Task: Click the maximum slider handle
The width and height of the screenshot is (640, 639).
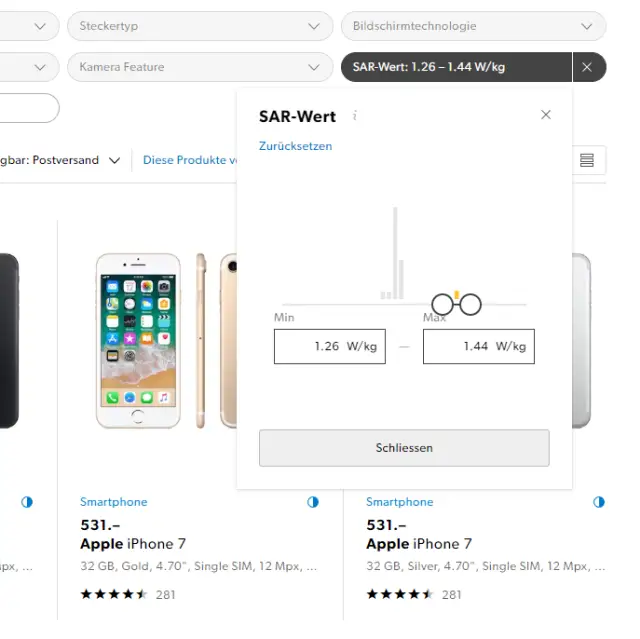Action: click(471, 304)
